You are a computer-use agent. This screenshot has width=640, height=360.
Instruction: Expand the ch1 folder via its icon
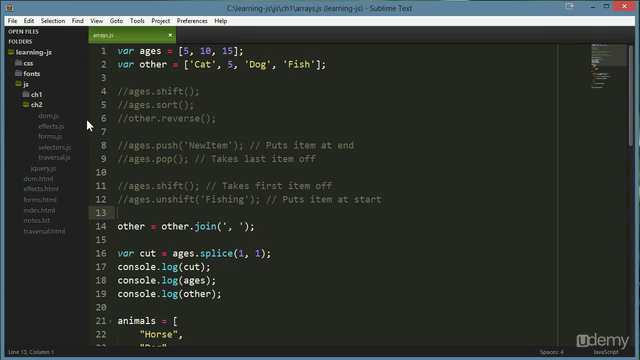tap(26, 94)
